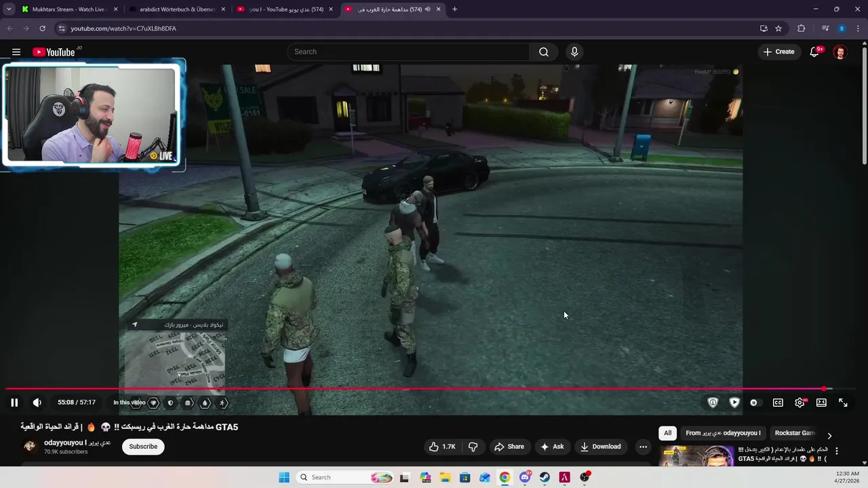Open odayyouyou channel avatar
868x488 pixels.
pos(30,446)
